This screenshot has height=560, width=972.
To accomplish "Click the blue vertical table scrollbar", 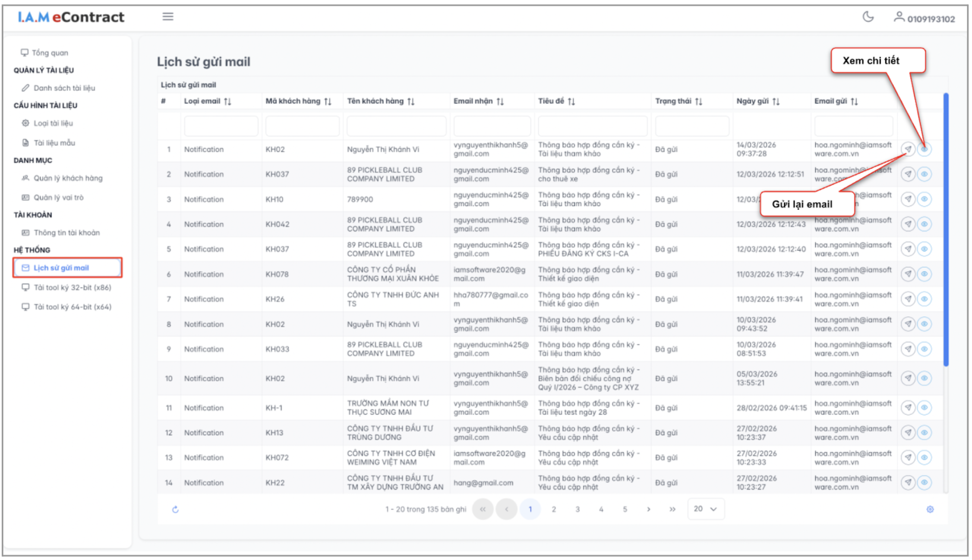I will pos(946,229).
